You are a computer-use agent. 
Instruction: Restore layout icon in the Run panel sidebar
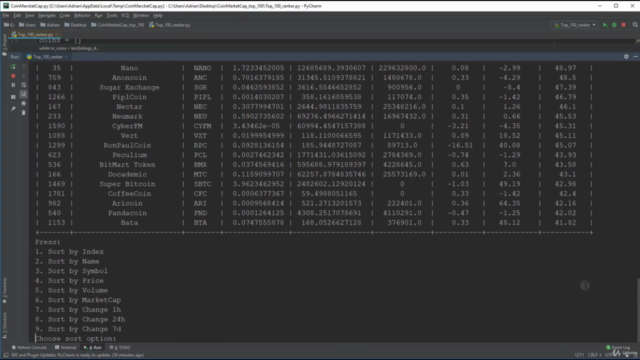[x=13, y=97]
